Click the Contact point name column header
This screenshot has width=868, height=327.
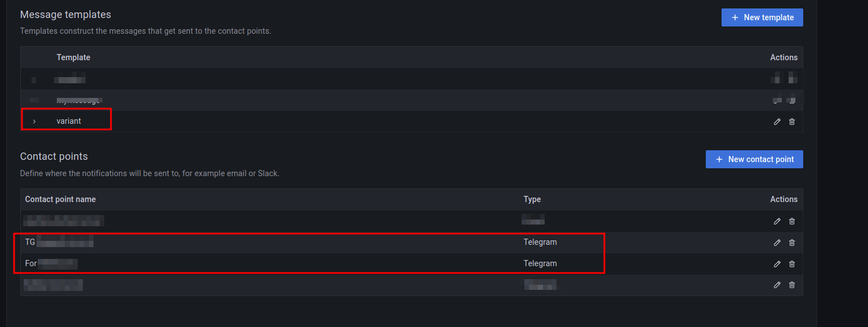(x=60, y=199)
